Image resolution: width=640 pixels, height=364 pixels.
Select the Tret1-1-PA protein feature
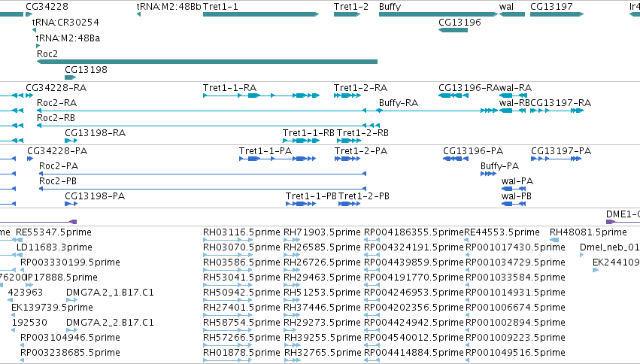click(278, 159)
